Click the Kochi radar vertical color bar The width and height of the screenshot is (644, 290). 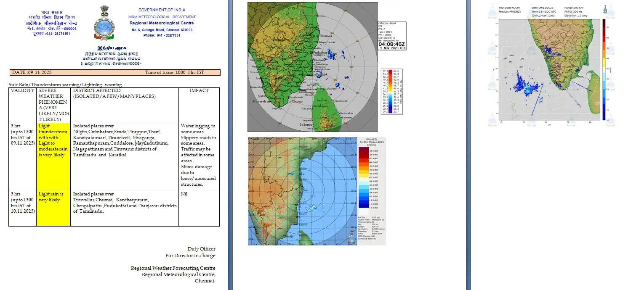pyautogui.click(x=604, y=69)
